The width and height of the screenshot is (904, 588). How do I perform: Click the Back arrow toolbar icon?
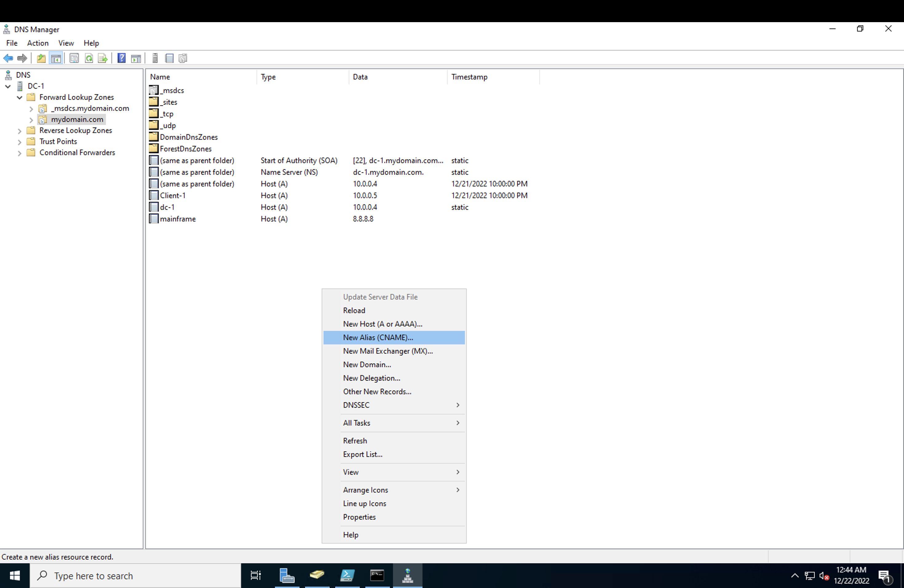[8, 58]
